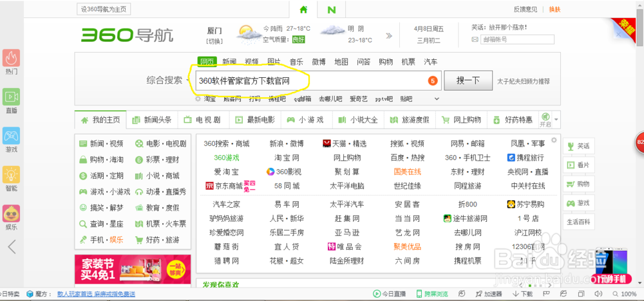Open the 网上购物 navigation tab
This screenshot has width=644, height=301.
coord(461,120)
